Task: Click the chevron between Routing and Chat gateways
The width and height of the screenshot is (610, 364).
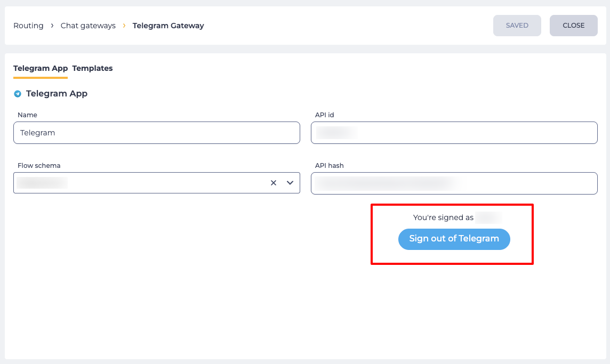Action: click(x=52, y=26)
